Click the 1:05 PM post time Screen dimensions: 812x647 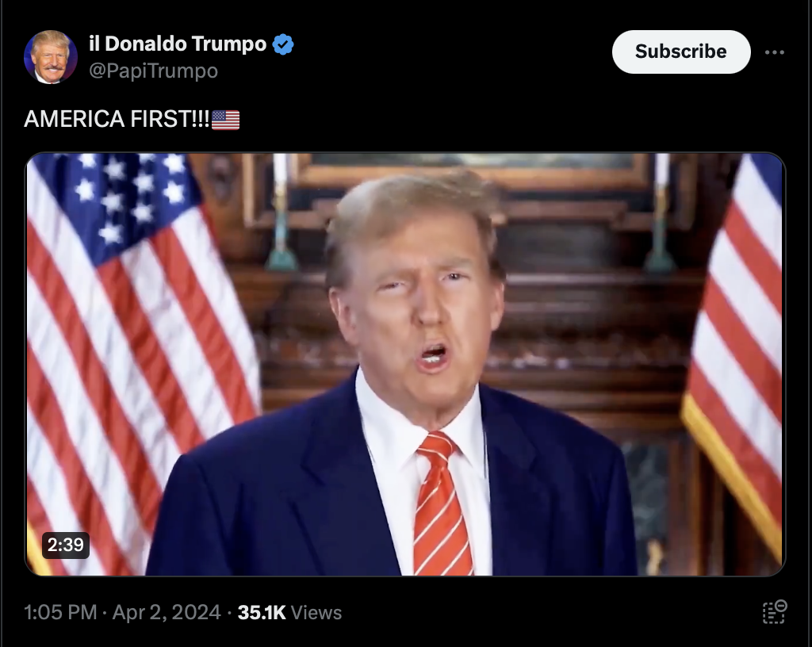60,612
